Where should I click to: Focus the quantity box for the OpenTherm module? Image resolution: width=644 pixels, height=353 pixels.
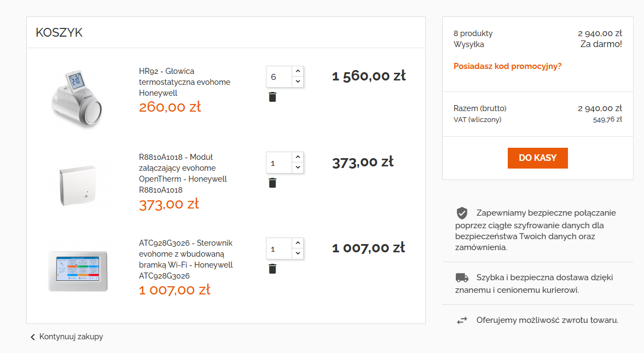279,163
